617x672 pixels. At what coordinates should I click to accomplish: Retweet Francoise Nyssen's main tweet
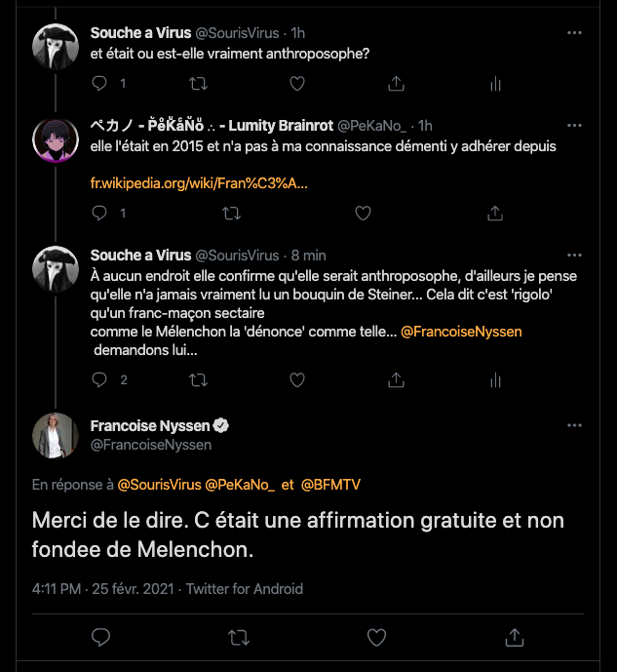coord(238,637)
